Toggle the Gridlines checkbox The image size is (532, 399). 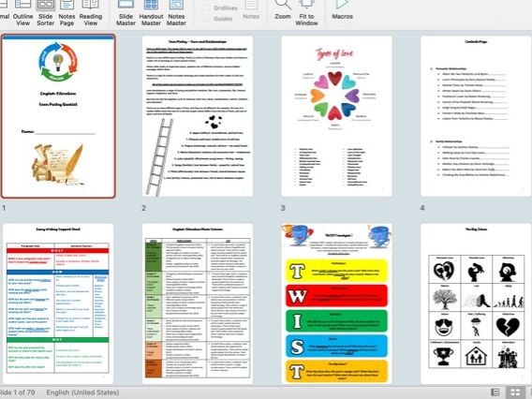tap(206, 7)
